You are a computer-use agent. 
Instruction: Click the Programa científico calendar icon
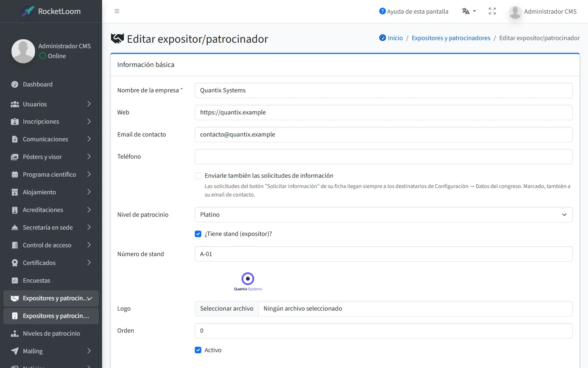(15, 174)
